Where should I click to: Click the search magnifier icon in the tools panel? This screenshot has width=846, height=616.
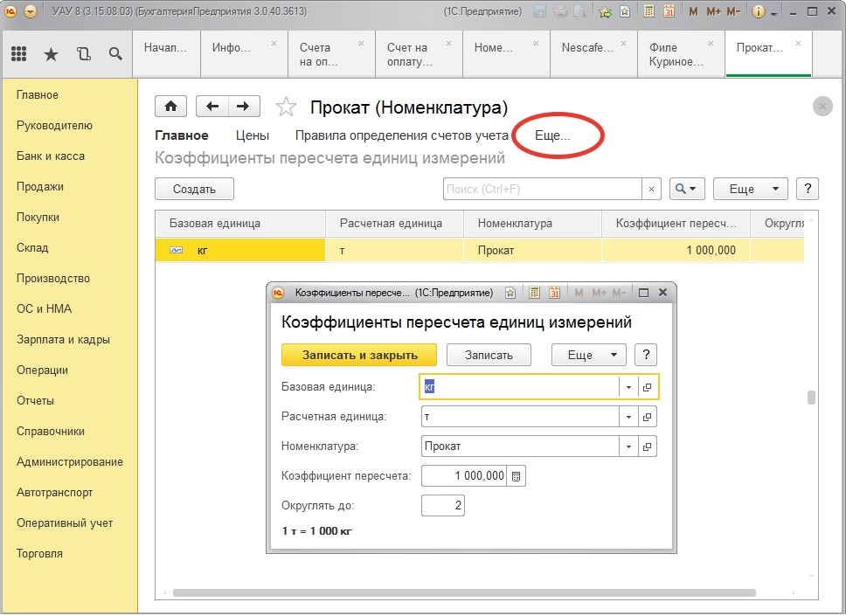point(115,54)
